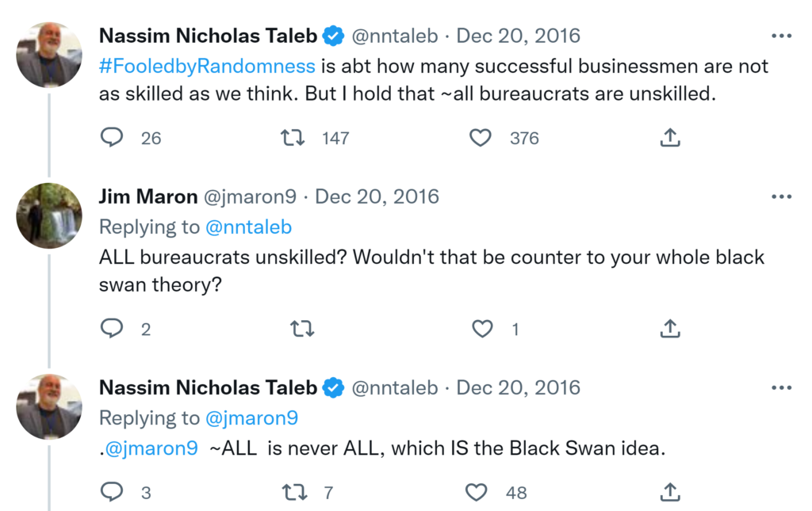This screenshot has width=812, height=511.
Task: Open more options on last Taleb tweet
Action: click(x=781, y=387)
